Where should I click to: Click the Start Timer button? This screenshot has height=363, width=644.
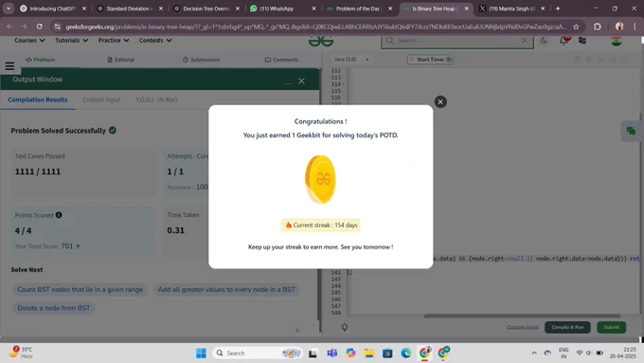(x=430, y=59)
